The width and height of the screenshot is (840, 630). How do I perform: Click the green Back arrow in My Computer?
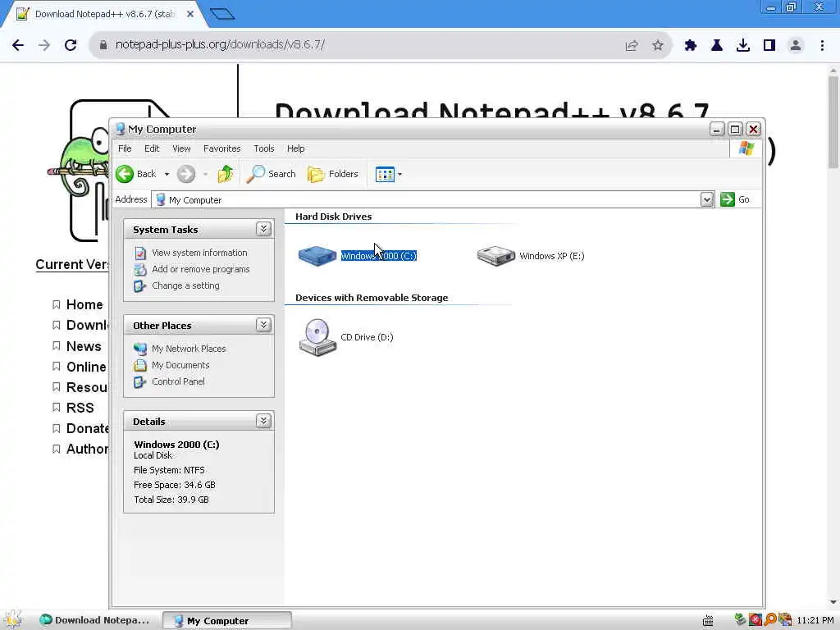(125, 174)
